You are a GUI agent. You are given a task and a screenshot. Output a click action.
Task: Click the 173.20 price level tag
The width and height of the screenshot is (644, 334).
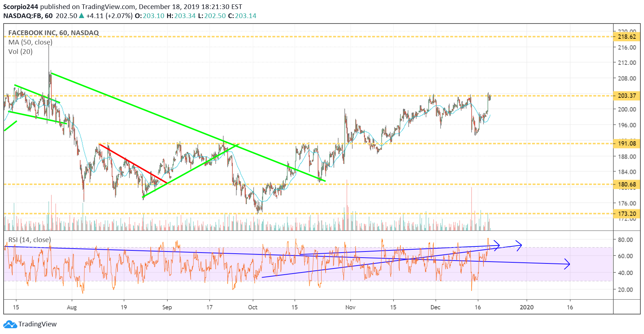click(x=627, y=214)
